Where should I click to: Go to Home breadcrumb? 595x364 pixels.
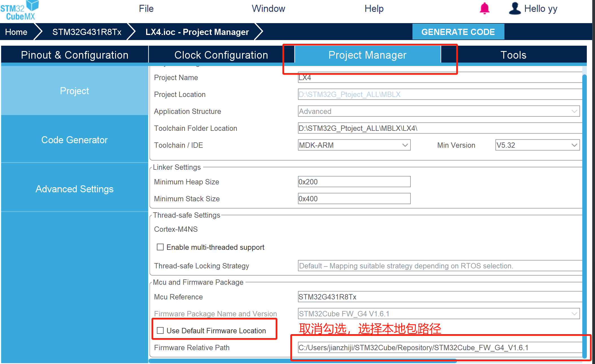click(x=16, y=32)
